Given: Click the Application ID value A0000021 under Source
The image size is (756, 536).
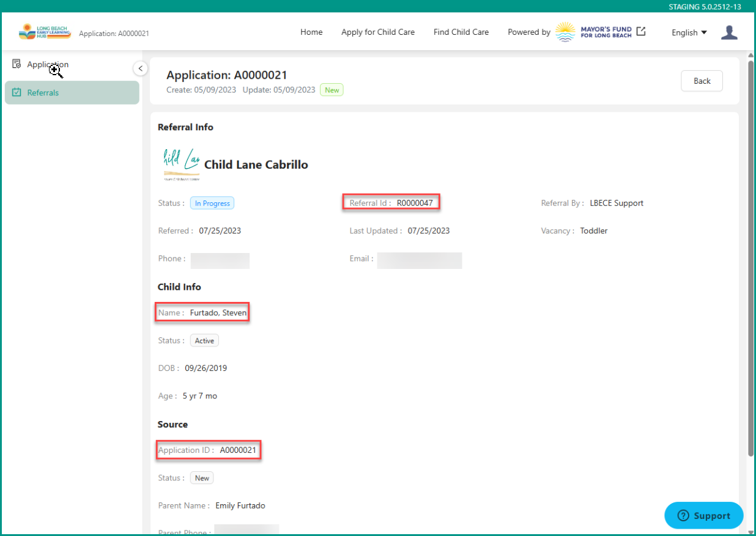Looking at the screenshot, I should tap(239, 450).
